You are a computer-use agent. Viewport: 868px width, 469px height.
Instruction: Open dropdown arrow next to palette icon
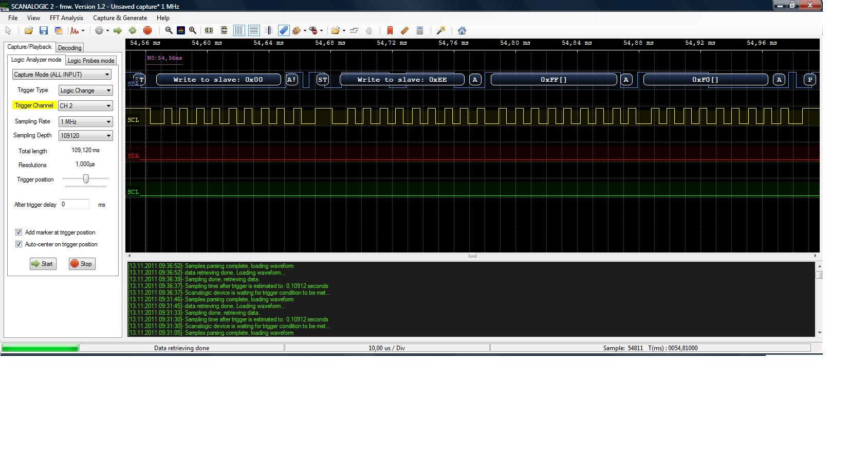click(x=305, y=31)
